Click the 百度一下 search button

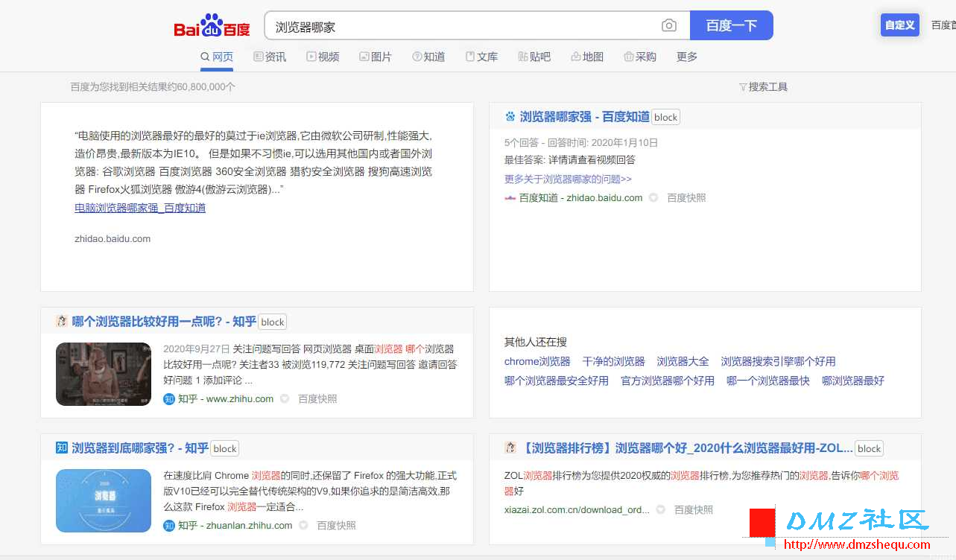[x=732, y=25]
